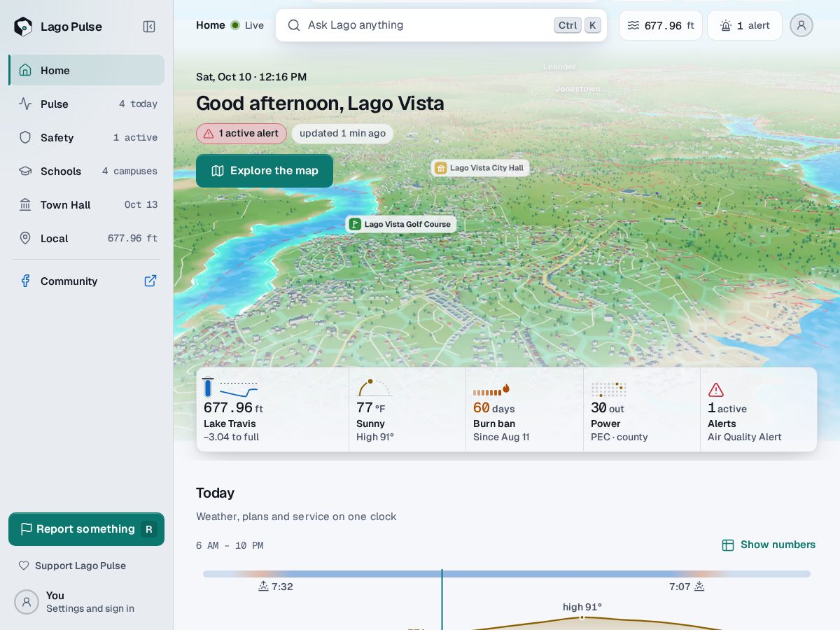Collapse the sidebar panel
The height and width of the screenshot is (630, 840).
(149, 27)
